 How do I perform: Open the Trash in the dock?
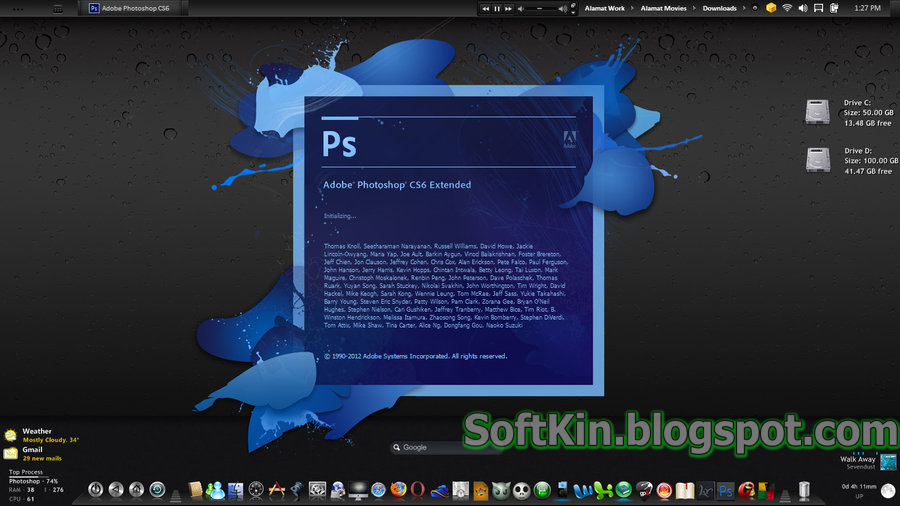(804, 491)
